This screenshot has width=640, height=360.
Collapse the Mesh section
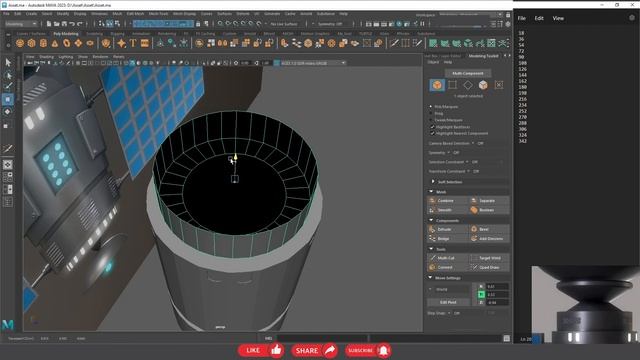click(x=431, y=191)
